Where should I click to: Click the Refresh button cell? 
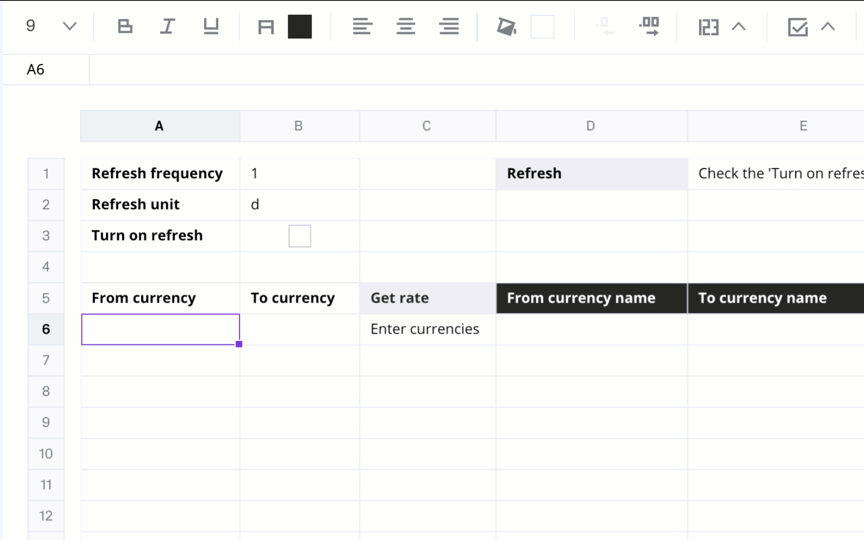(591, 174)
